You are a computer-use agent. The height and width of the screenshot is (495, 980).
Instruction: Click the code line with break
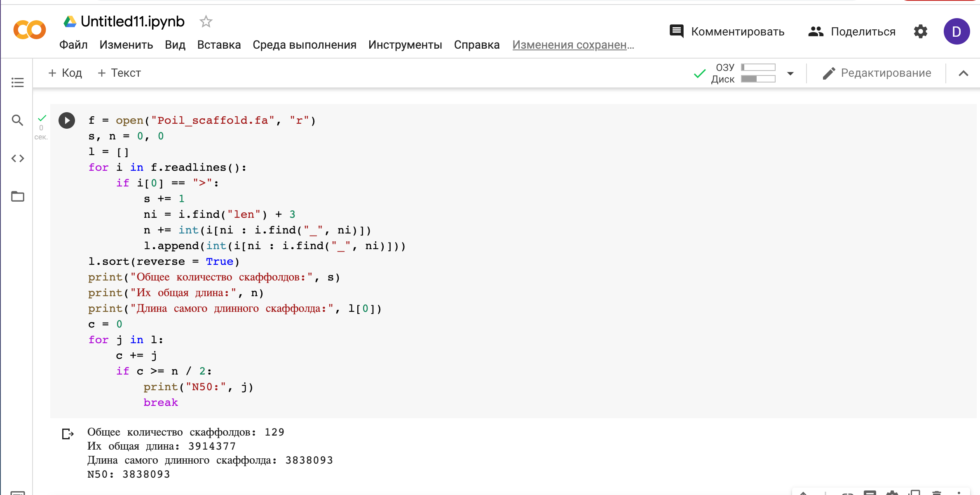[x=161, y=403]
